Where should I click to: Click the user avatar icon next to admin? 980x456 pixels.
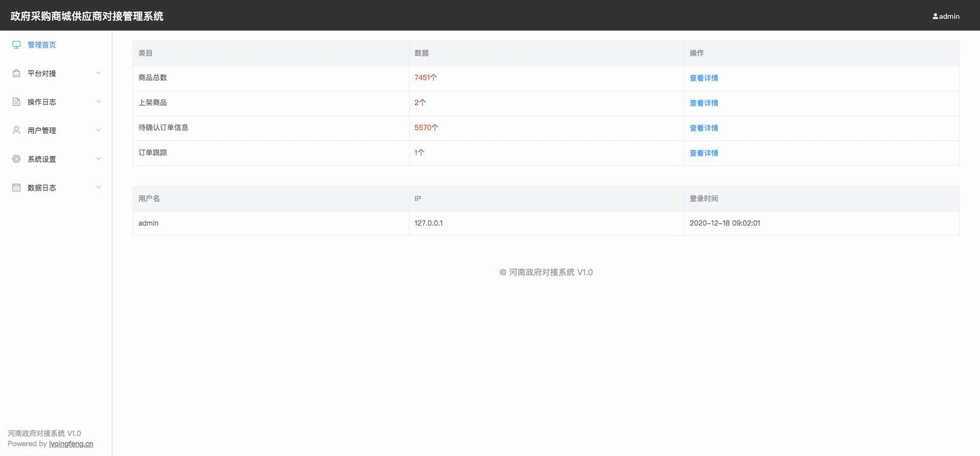click(935, 16)
